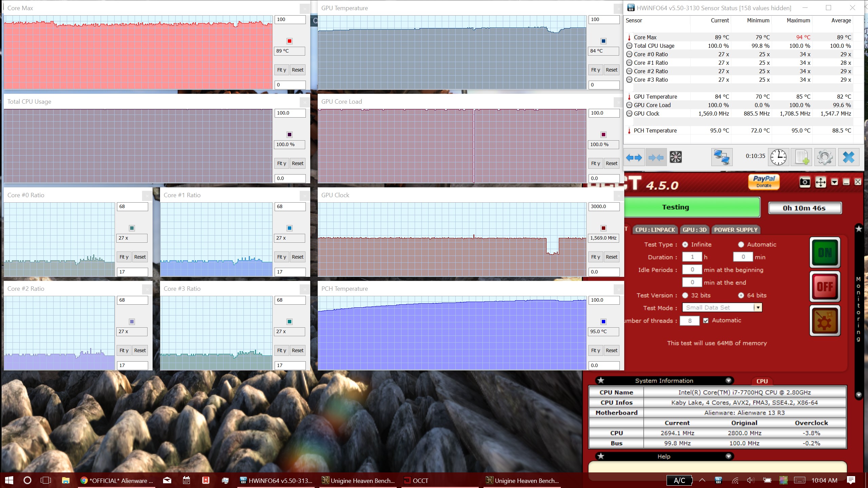
Task: Switch to HWiNFO64 taskbar window
Action: (x=276, y=480)
